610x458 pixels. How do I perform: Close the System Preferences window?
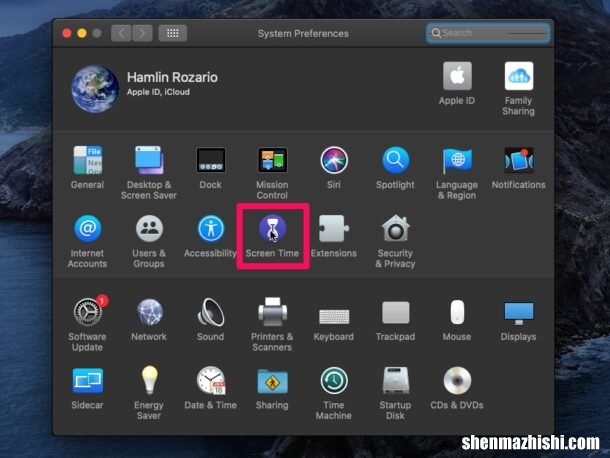(67, 33)
